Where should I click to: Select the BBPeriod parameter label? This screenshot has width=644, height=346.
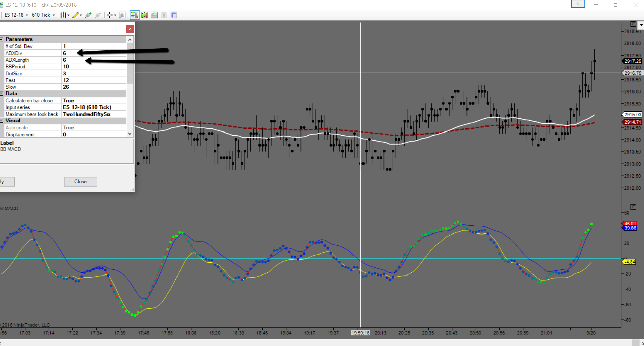[x=15, y=66]
